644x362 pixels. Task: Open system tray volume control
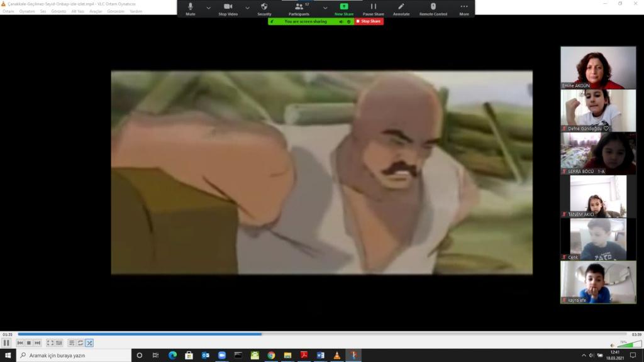[591, 356]
